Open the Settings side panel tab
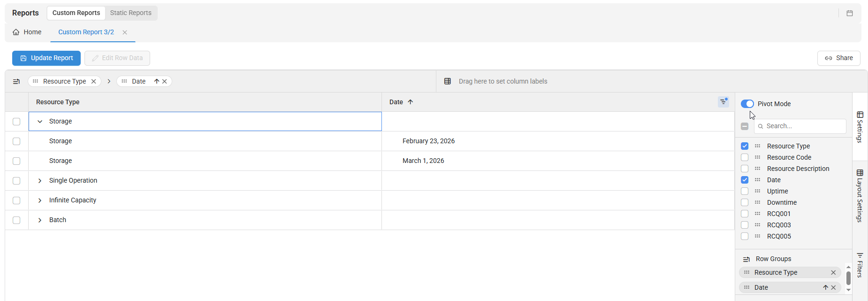The height and width of the screenshot is (301, 868). click(x=860, y=127)
